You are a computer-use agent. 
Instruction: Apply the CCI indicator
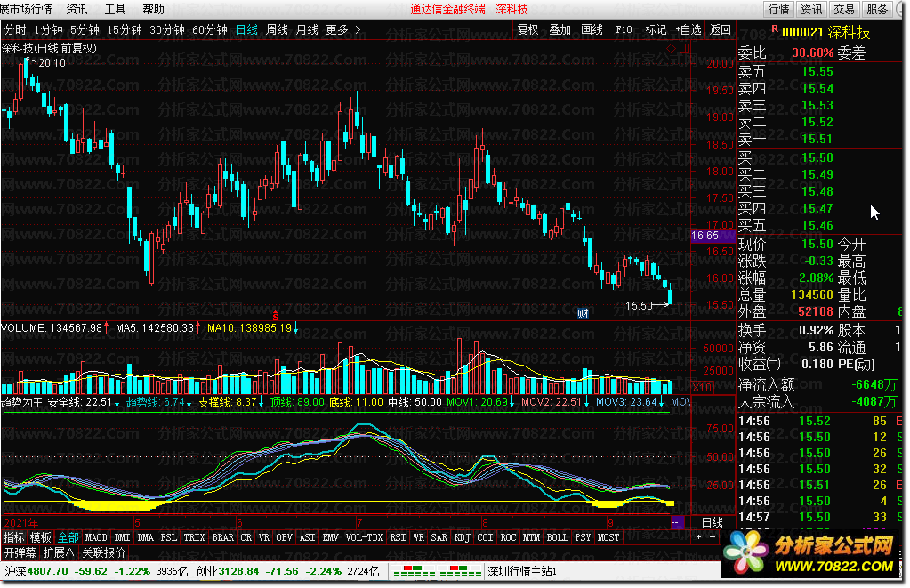coord(485,537)
